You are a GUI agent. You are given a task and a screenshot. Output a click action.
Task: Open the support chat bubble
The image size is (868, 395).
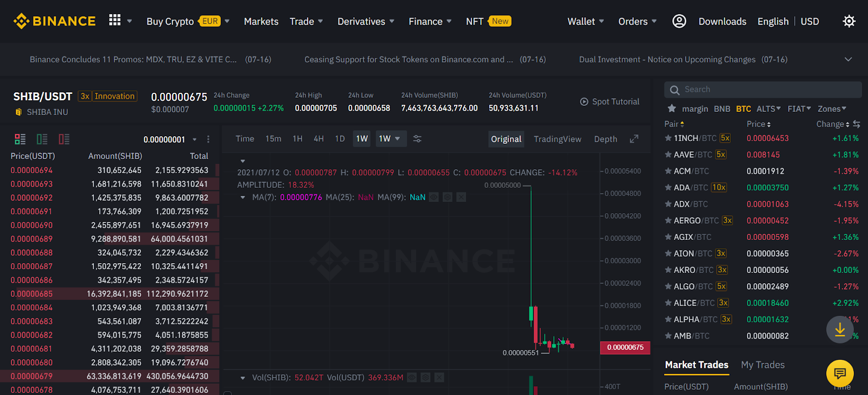point(840,373)
